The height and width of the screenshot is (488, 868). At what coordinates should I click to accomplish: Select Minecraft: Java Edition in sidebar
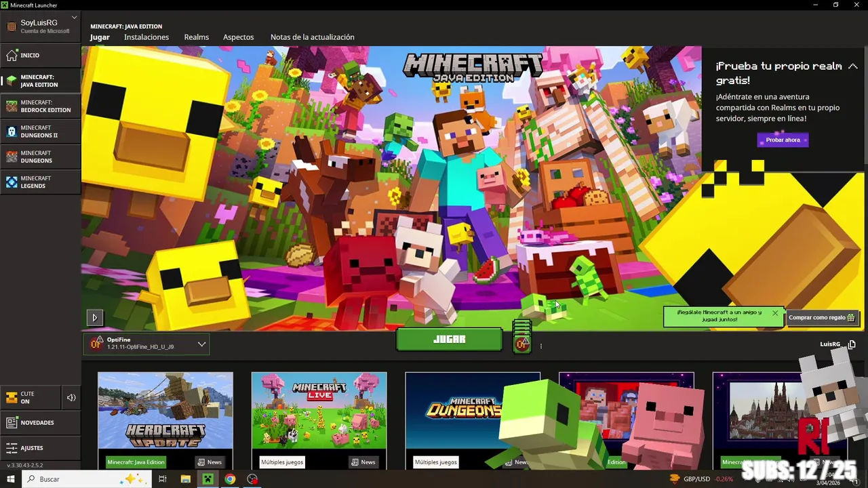click(41, 81)
